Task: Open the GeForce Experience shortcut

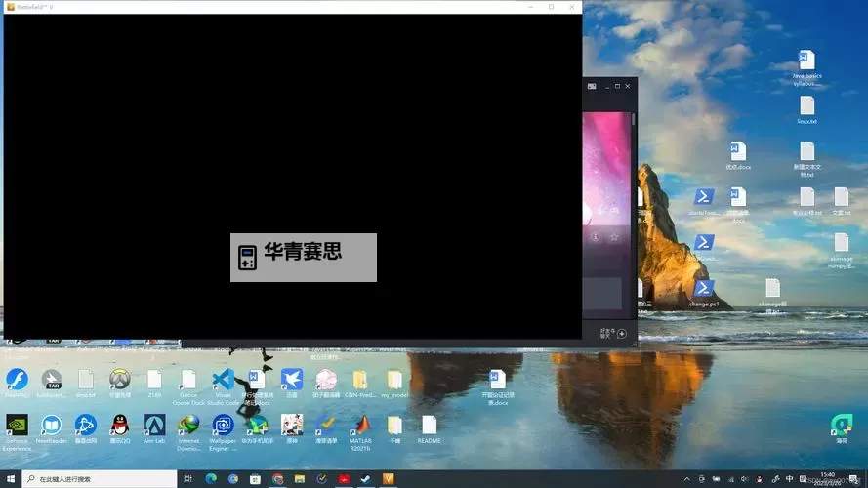Action: point(17,425)
